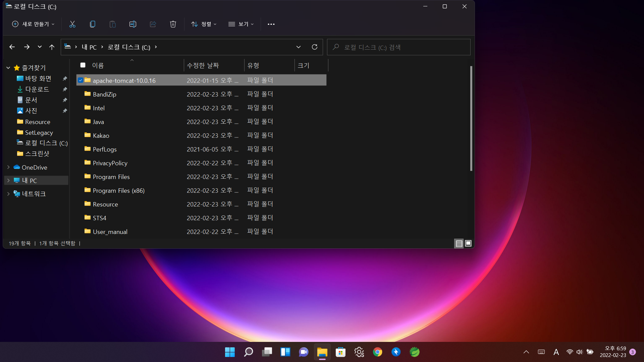Click the Refresh icon beside address bar

click(314, 47)
